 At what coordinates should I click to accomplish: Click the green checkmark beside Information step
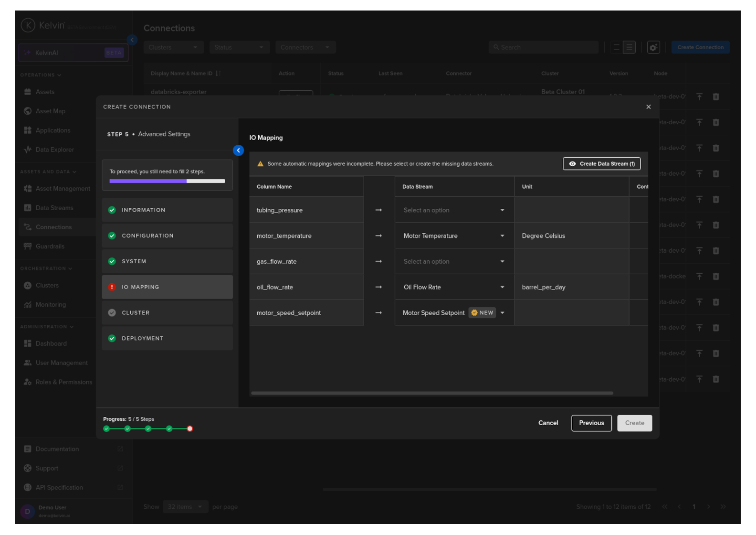(x=112, y=210)
